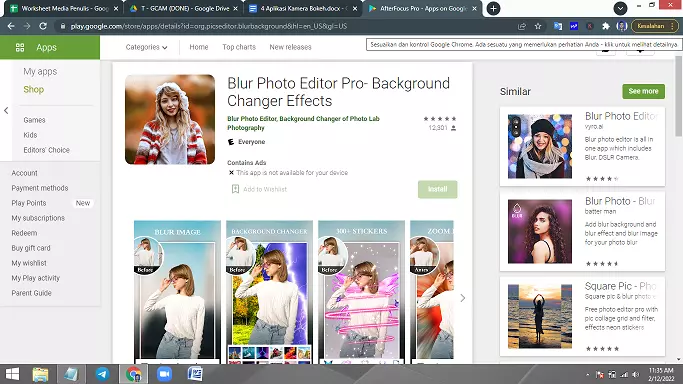This screenshot has width=683, height=384.
Task: Open Square Pic similar app title
Action: (x=620, y=286)
